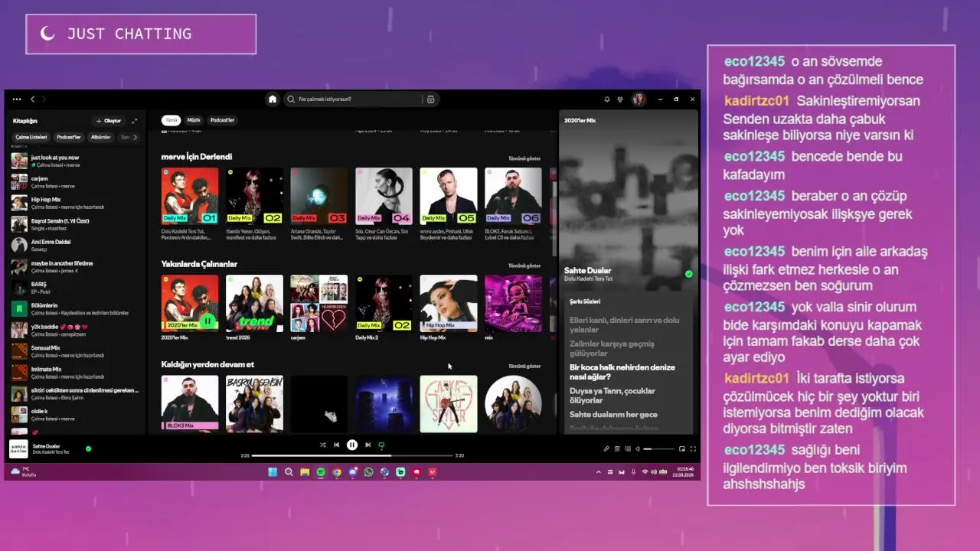Jump to lyric 'Duysa ya Tanrı, çocuklar ölüyorlar'
This screenshot has height=551, width=980.
point(612,396)
